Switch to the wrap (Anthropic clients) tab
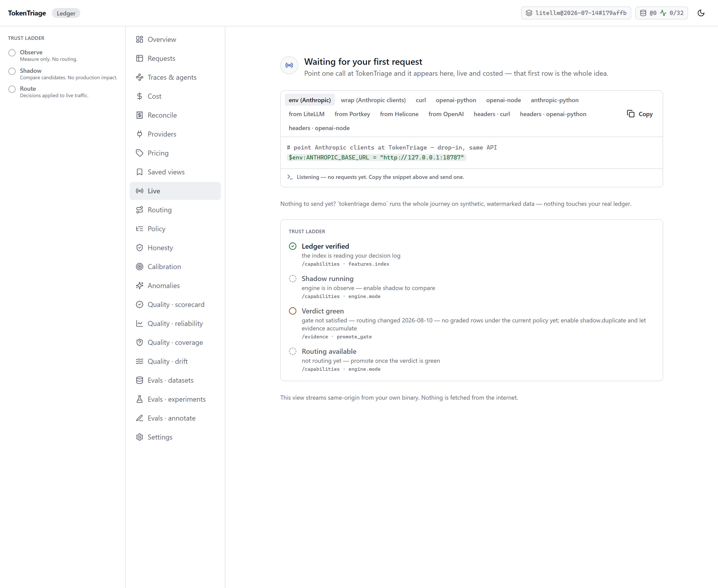Screen dimensions: 718x588 click(373, 100)
